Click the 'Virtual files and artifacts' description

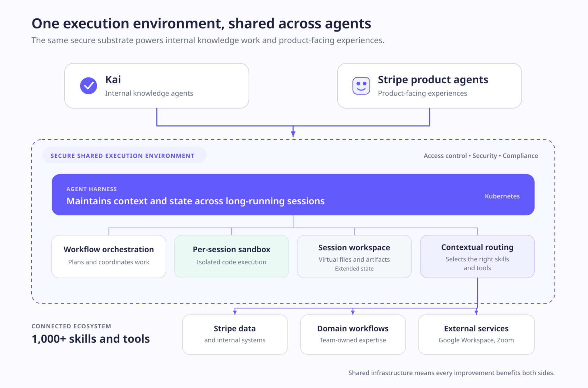click(354, 259)
